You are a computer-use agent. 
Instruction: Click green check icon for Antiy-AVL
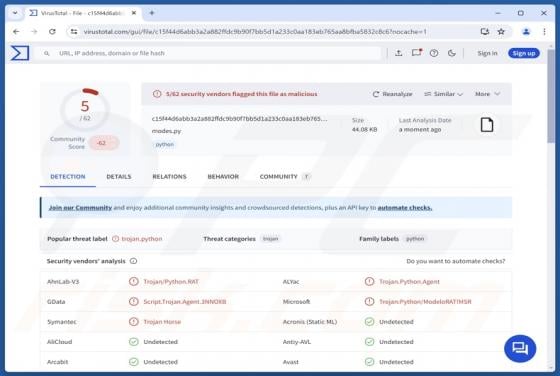coord(369,342)
